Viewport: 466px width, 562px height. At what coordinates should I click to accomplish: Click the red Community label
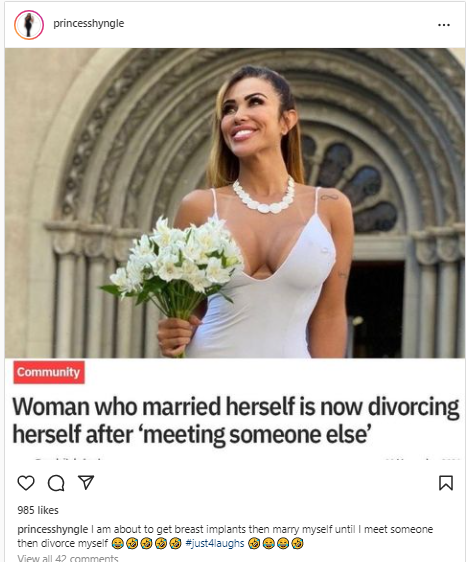pos(49,372)
